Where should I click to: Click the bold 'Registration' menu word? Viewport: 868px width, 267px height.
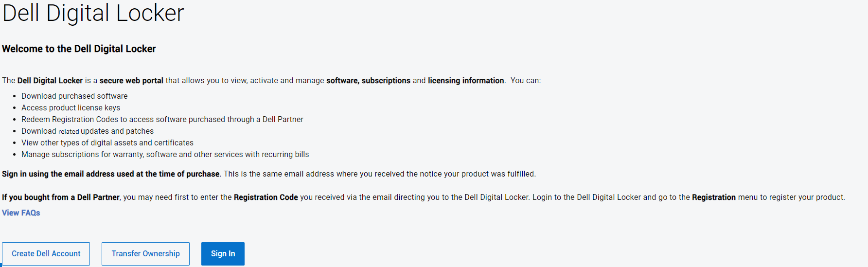pyautogui.click(x=713, y=197)
